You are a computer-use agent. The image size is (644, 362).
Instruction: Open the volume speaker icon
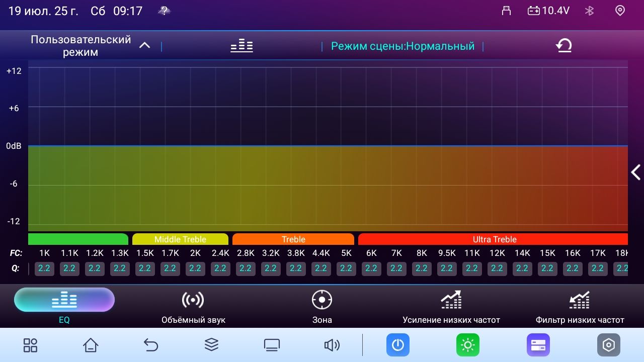point(332,345)
